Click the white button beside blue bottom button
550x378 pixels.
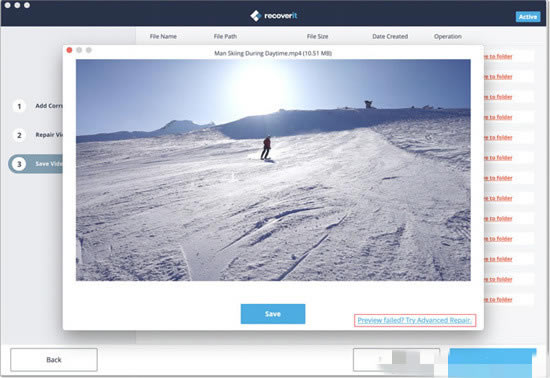[x=396, y=359]
